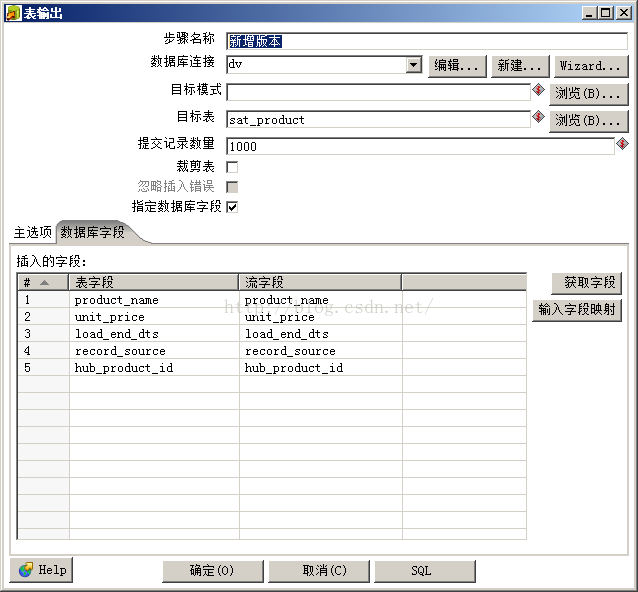The image size is (638, 592).
Task: Minimize the 表输出 dialog window
Action: [589, 13]
